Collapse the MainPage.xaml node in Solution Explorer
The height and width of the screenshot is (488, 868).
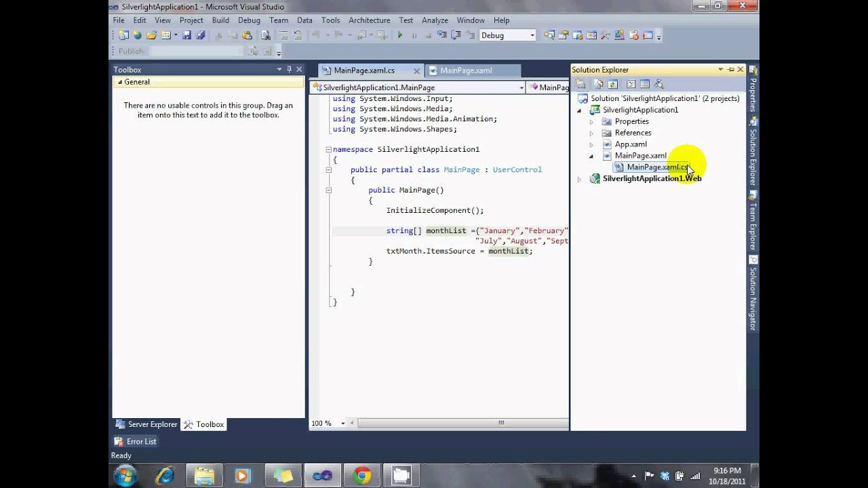[x=591, y=156]
